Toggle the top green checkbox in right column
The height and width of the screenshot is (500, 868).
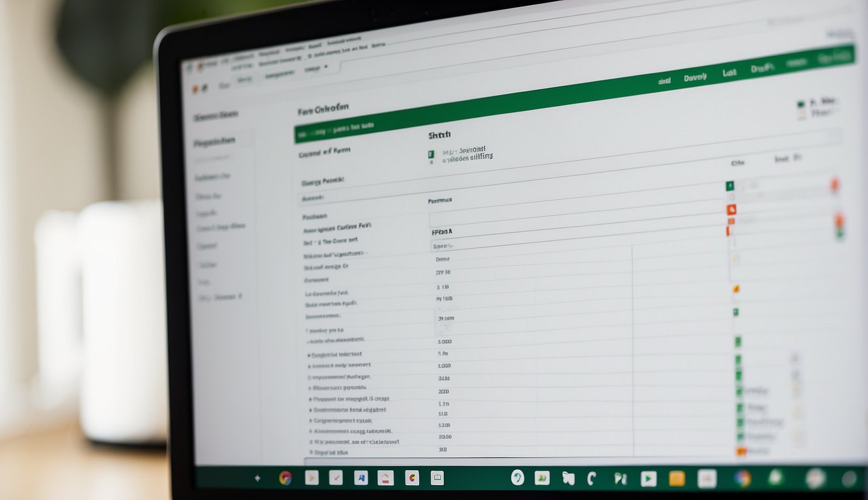[730, 186]
